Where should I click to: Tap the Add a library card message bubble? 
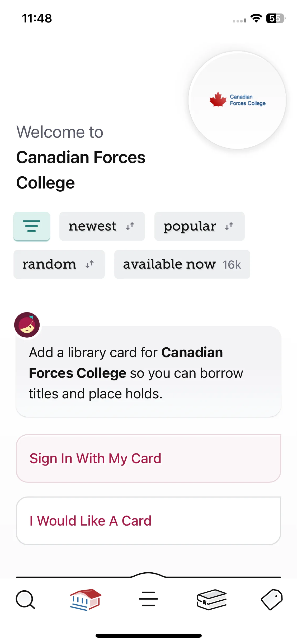(148, 371)
